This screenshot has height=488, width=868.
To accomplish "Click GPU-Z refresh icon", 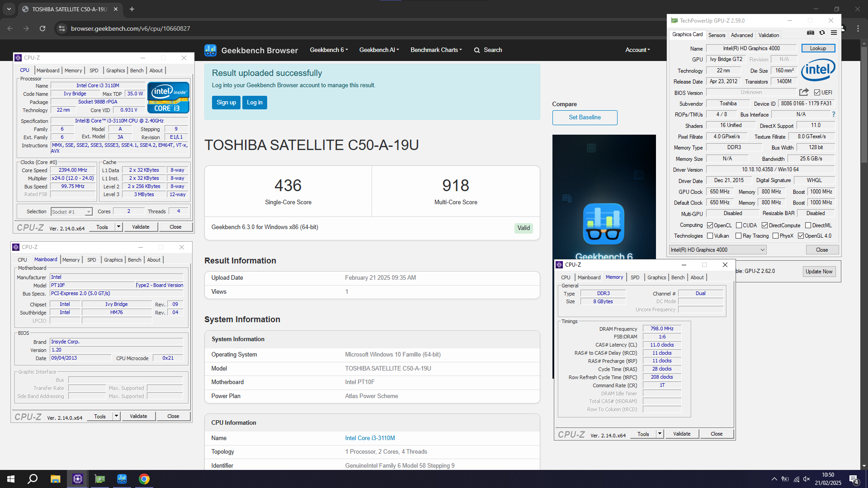I will tap(822, 33).
